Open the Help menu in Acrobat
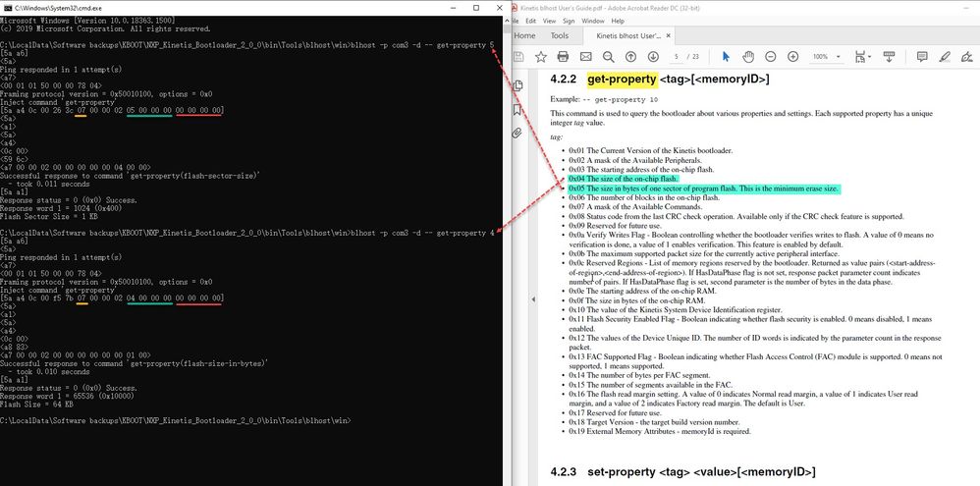Viewport: 980px width, 486px height. pos(618,21)
